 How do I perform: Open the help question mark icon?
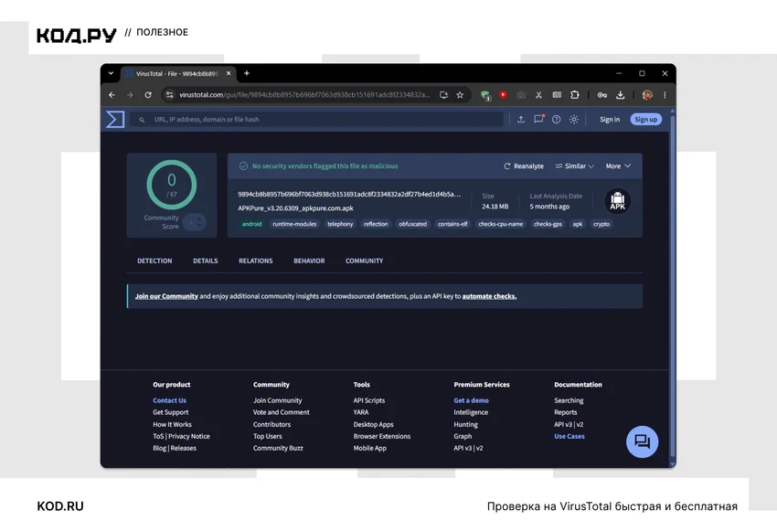tap(557, 120)
